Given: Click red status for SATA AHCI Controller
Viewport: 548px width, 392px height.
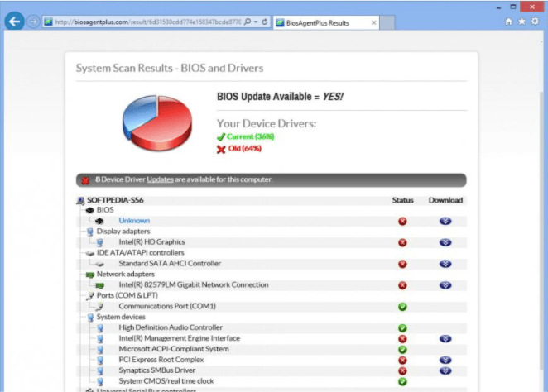Looking at the screenshot, I should (x=402, y=264).
